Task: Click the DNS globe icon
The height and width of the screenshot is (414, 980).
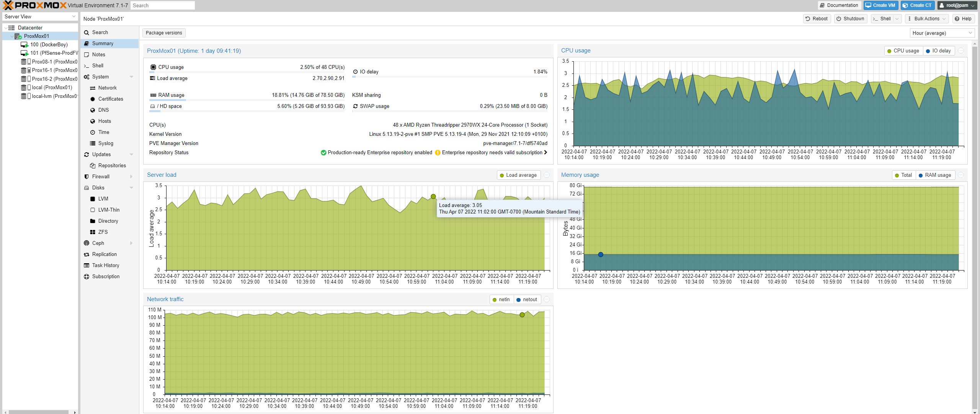Action: (x=93, y=110)
